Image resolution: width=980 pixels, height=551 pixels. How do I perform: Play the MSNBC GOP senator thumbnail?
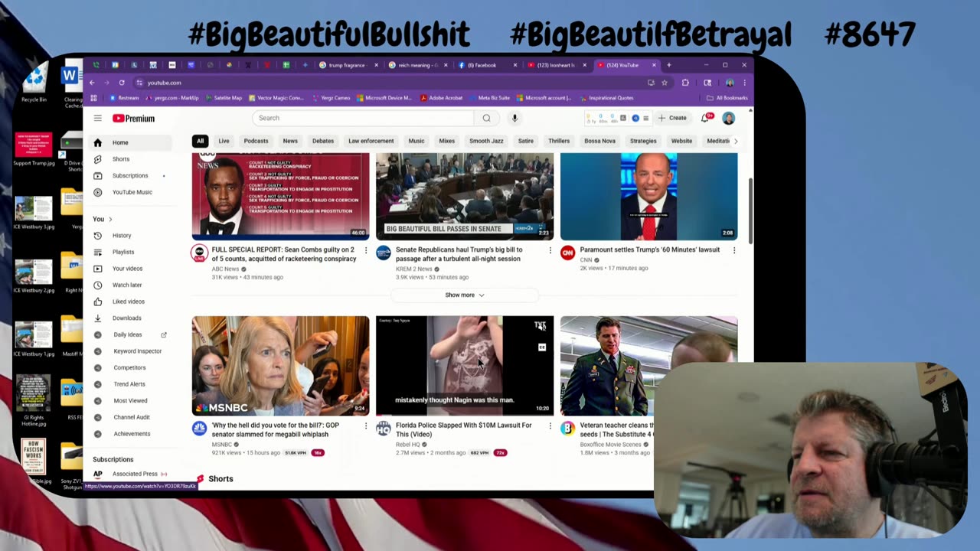tap(280, 366)
